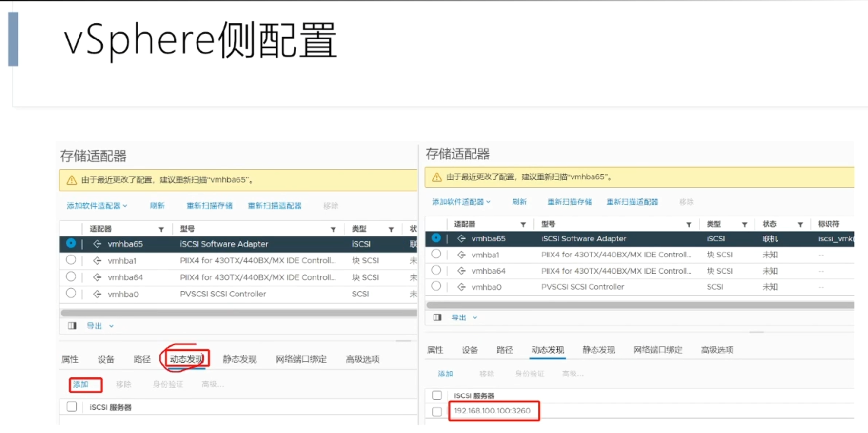This screenshot has height=433, width=868.
Task: Open 静态发现 tab in left panel
Action: pos(239,359)
